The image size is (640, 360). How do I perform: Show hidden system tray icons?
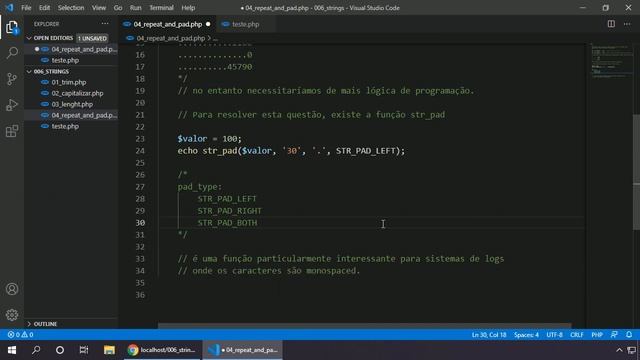(619, 350)
